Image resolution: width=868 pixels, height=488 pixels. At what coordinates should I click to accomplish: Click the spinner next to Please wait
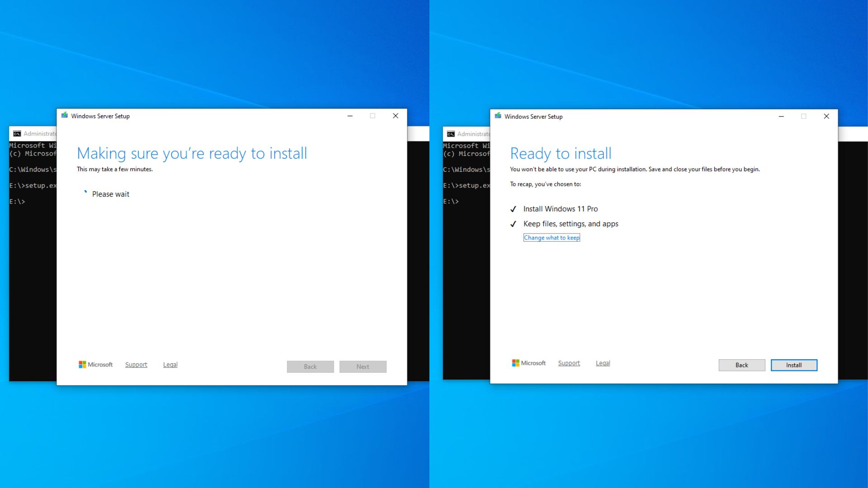click(85, 192)
